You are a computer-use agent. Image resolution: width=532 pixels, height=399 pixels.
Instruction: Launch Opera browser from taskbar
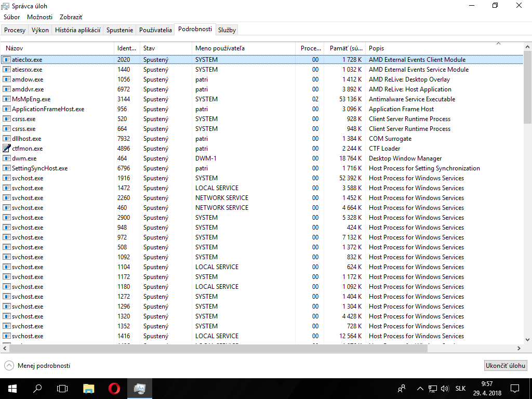[x=114, y=389]
